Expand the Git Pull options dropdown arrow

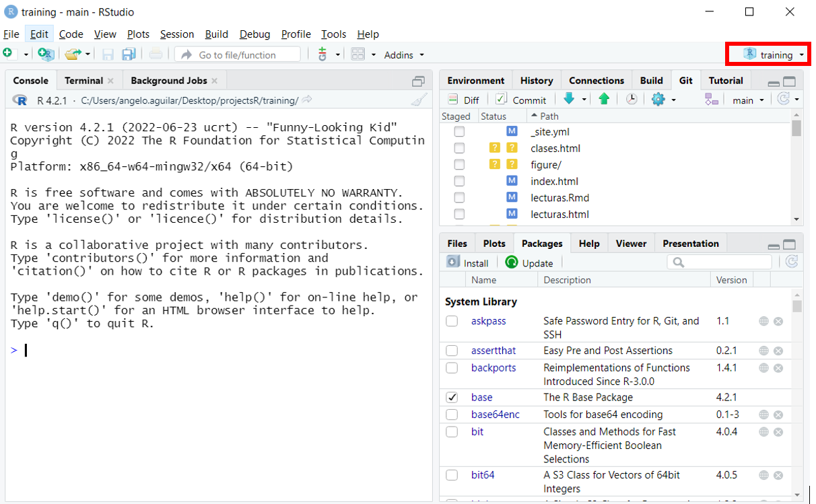tap(584, 100)
